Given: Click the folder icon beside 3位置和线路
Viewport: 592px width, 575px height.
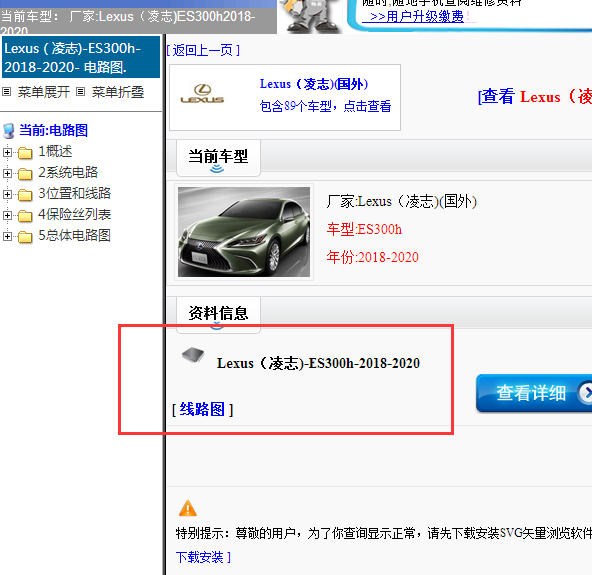Looking at the screenshot, I should (x=25, y=195).
